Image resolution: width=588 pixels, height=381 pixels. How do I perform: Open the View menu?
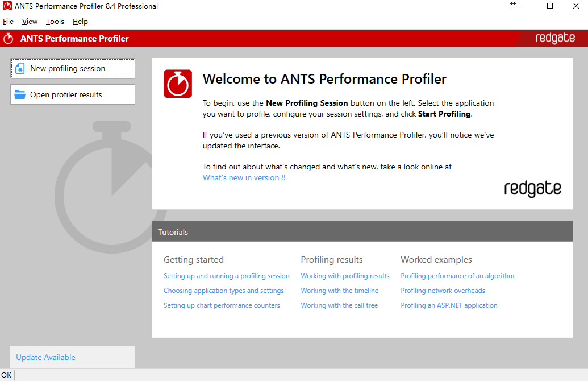click(x=30, y=22)
